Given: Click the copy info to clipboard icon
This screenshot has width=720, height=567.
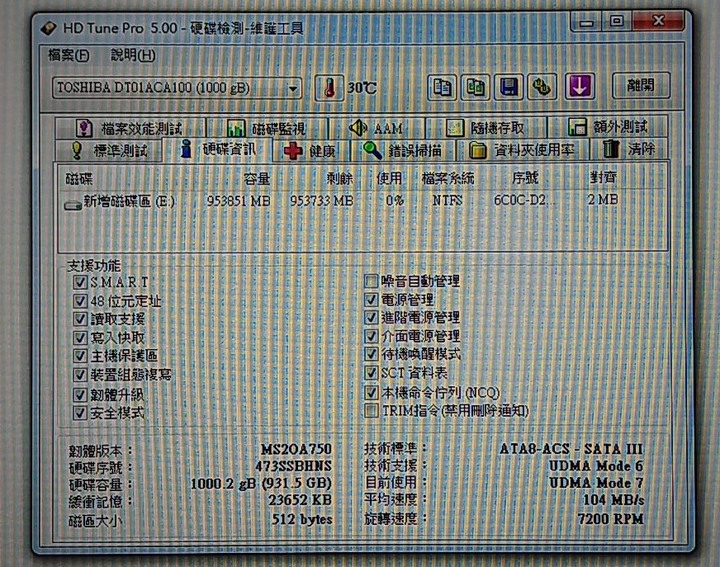Looking at the screenshot, I should [442, 87].
